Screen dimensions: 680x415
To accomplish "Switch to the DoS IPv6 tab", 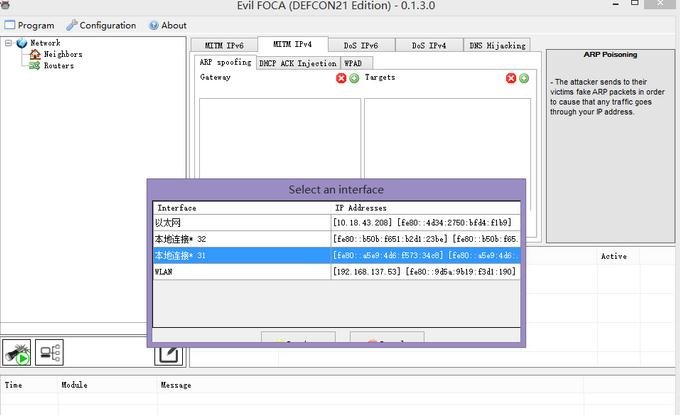I will [361, 45].
